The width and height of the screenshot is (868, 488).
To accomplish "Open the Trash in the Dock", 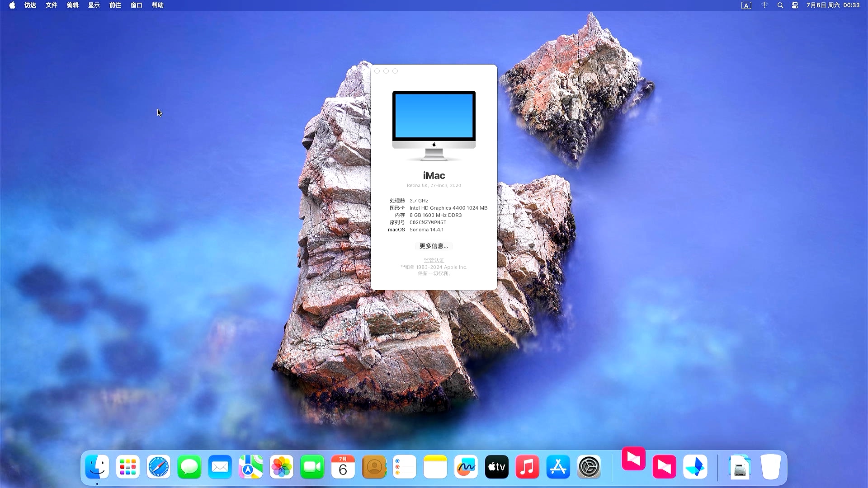I will coord(771,467).
